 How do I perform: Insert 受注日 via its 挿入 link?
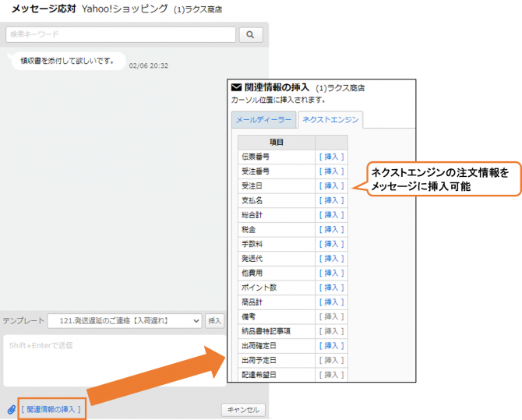pyautogui.click(x=331, y=186)
